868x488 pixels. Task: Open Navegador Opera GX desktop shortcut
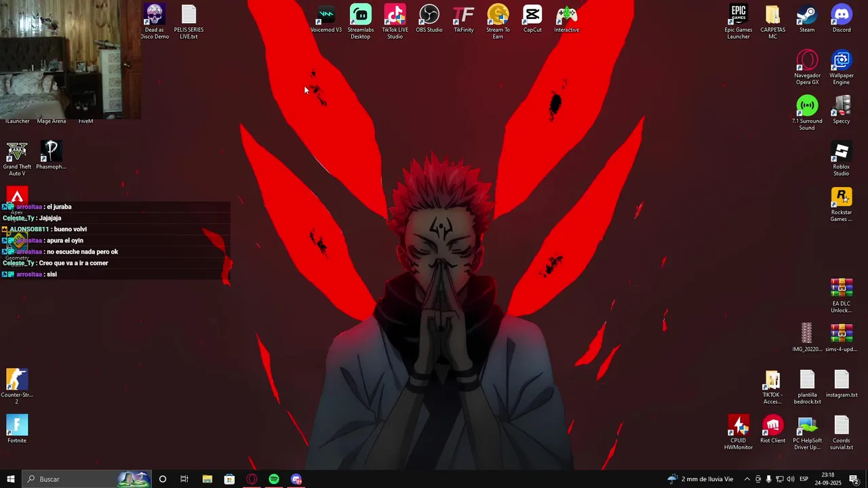[x=807, y=68]
